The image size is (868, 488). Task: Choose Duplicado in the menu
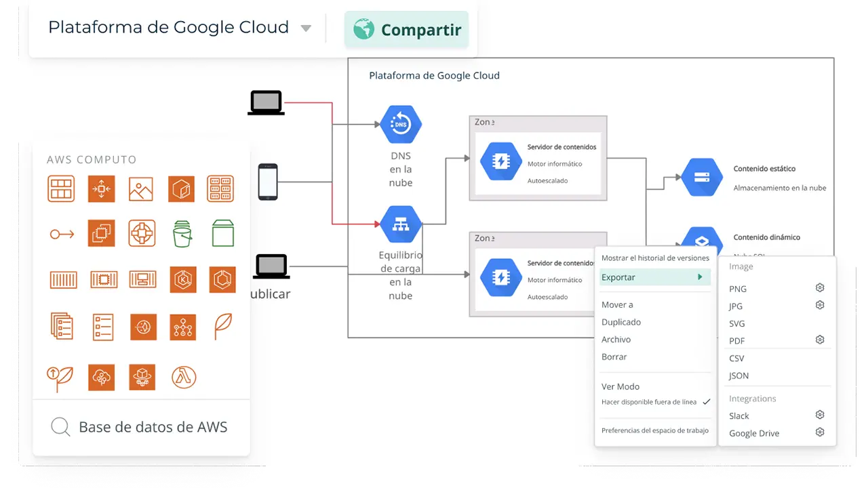(621, 322)
